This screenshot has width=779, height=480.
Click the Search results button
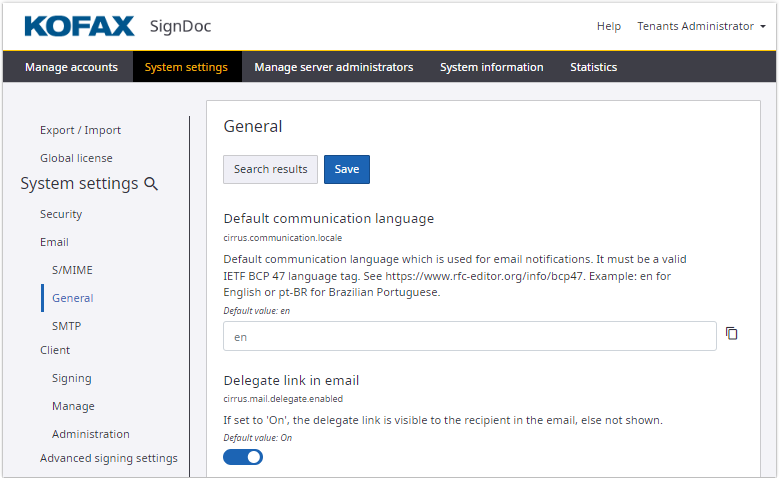pos(270,169)
